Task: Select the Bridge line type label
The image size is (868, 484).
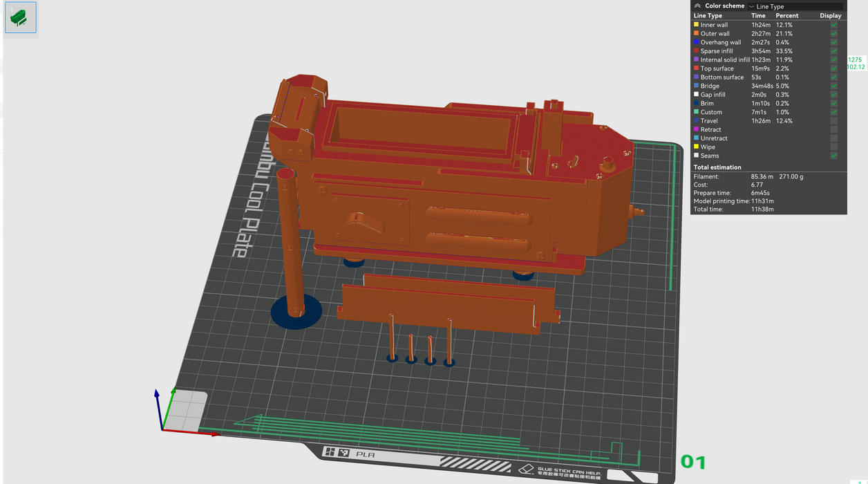Action: click(710, 86)
